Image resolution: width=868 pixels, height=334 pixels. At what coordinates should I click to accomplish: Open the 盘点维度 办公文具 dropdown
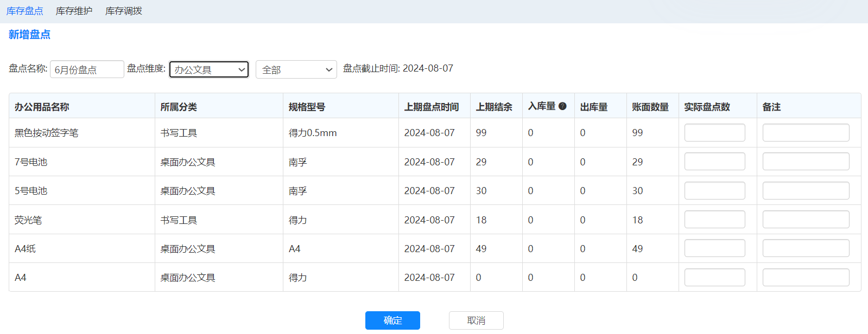209,69
